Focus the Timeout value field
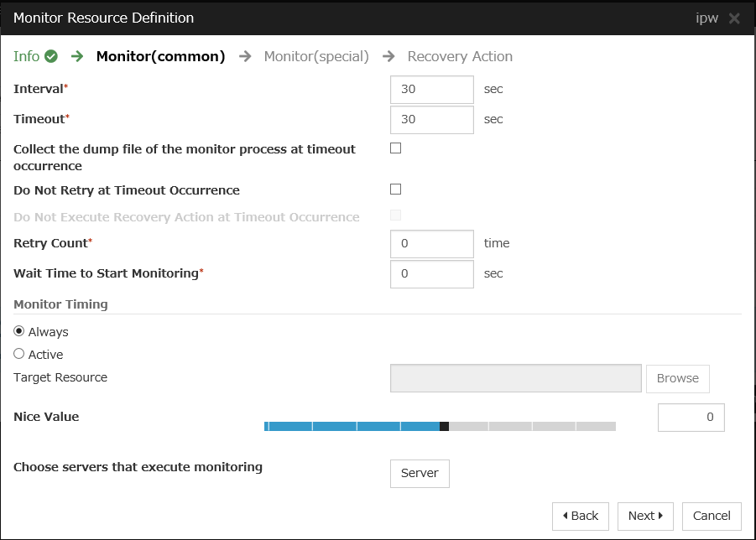This screenshot has height=540, width=756. coord(432,119)
